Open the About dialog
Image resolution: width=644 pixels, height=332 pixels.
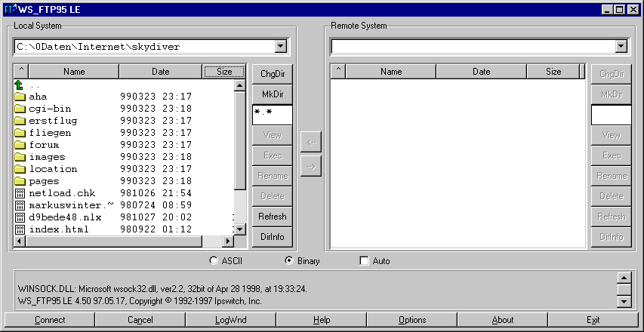503,320
